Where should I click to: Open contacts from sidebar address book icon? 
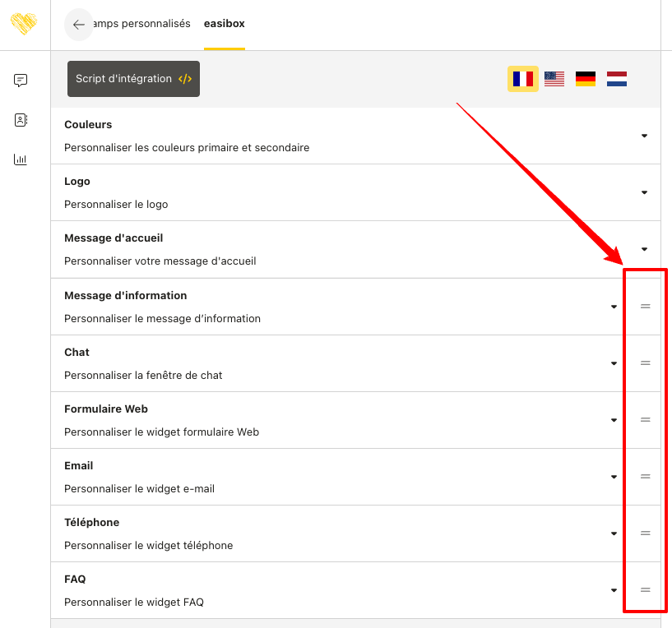pos(21,120)
